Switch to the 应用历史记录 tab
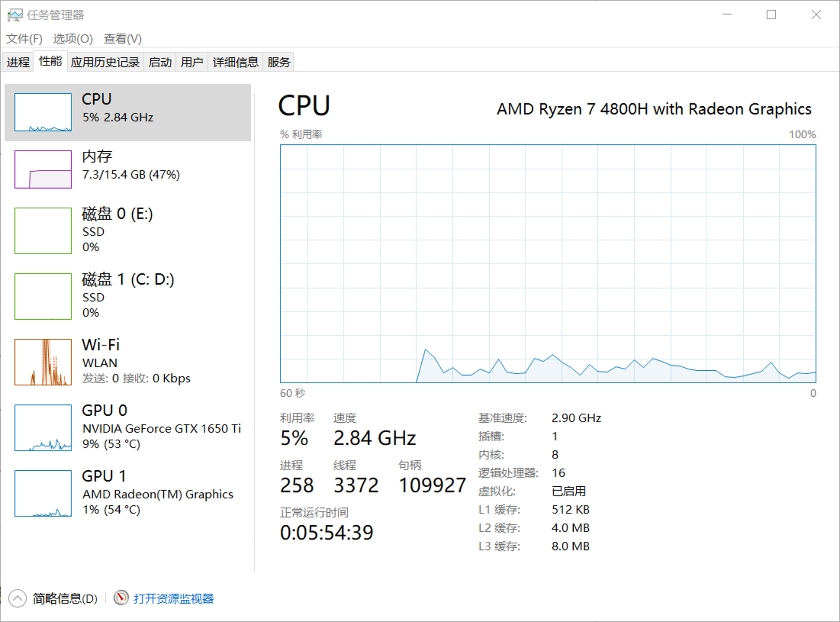Screen dimensions: 840x622 (x=105, y=62)
